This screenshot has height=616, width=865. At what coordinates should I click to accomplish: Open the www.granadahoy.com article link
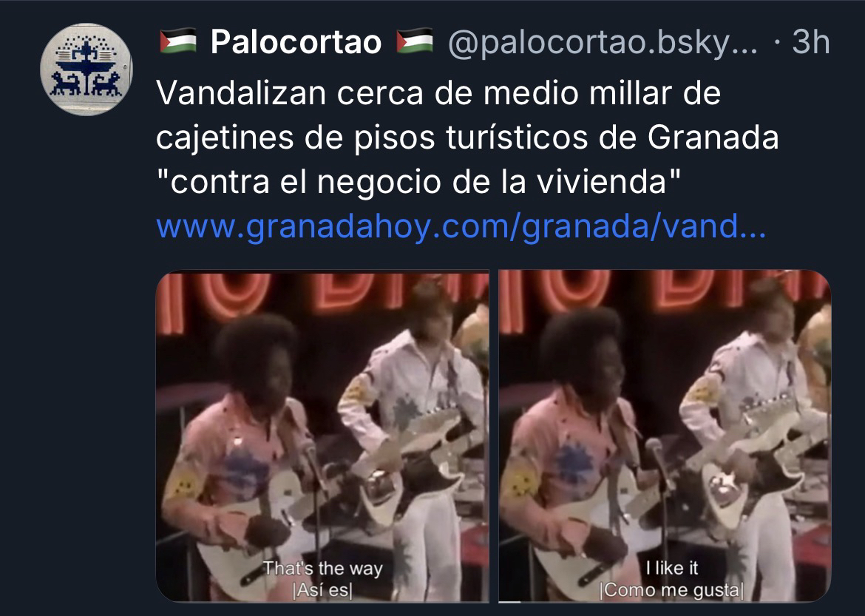click(x=461, y=226)
